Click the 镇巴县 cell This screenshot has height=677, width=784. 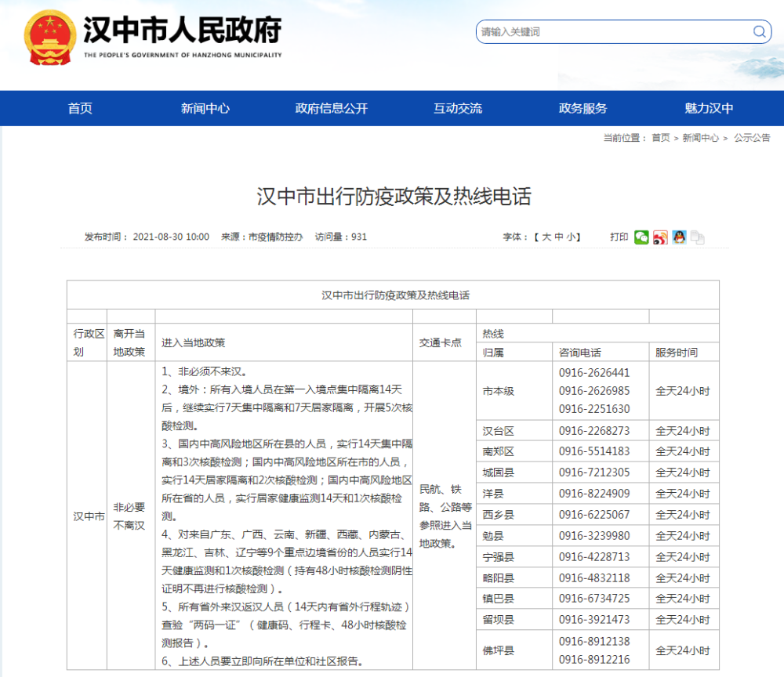[514, 599]
